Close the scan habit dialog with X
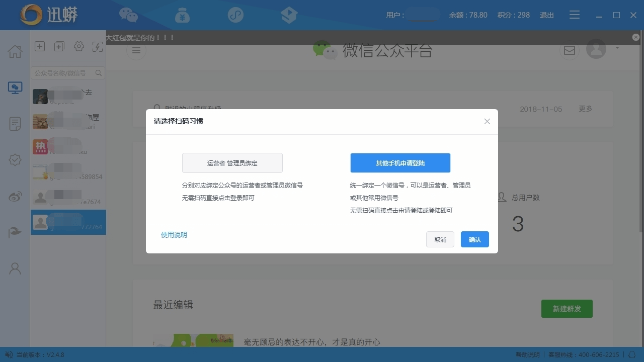The height and width of the screenshot is (362, 644). coord(487,122)
